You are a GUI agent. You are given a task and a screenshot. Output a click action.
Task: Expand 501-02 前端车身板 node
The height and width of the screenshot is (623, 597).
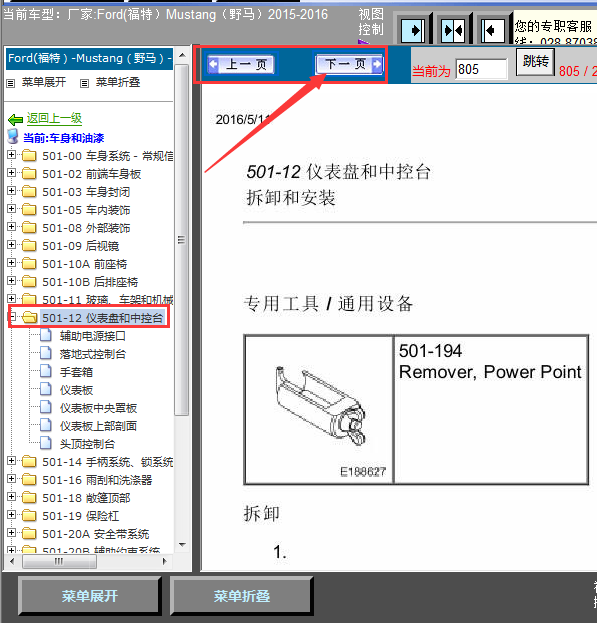[12, 172]
